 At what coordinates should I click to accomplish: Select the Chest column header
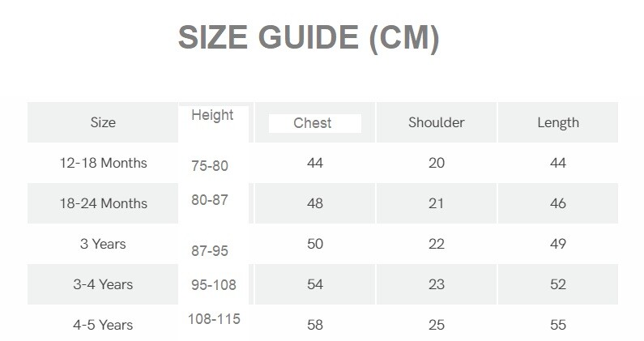pyautogui.click(x=313, y=123)
